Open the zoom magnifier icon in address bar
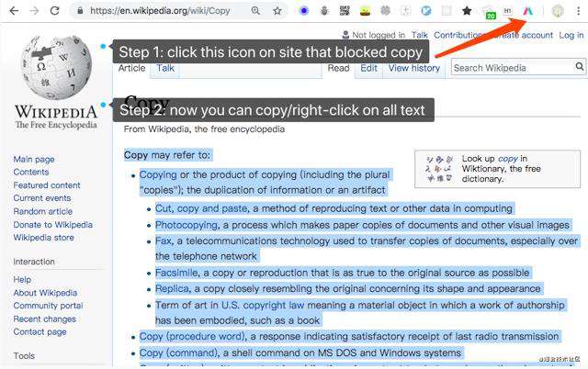 click(255, 10)
